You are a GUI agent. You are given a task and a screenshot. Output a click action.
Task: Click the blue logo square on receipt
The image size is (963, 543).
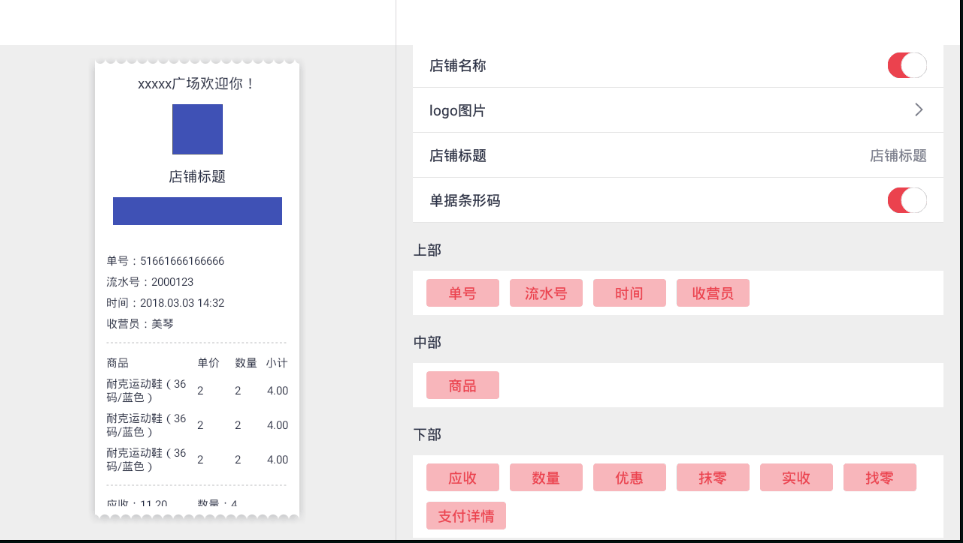[197, 129]
